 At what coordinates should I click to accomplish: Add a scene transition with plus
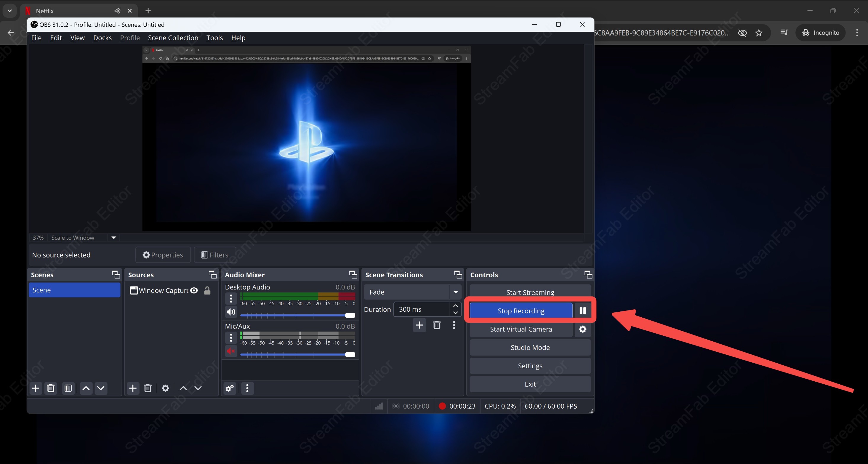[419, 325]
